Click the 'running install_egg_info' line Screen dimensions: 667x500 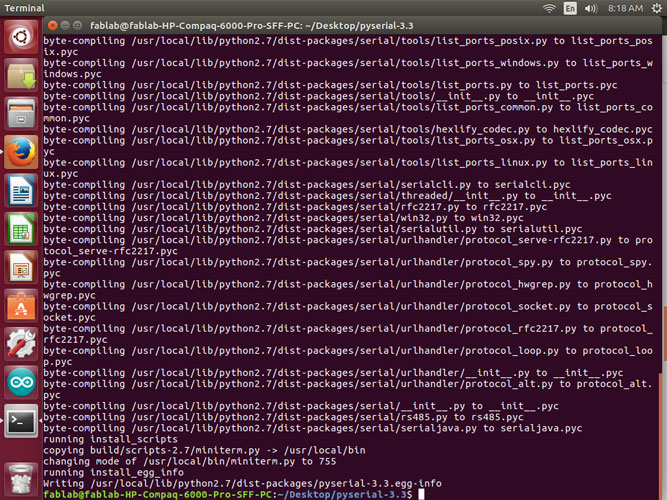(113, 472)
